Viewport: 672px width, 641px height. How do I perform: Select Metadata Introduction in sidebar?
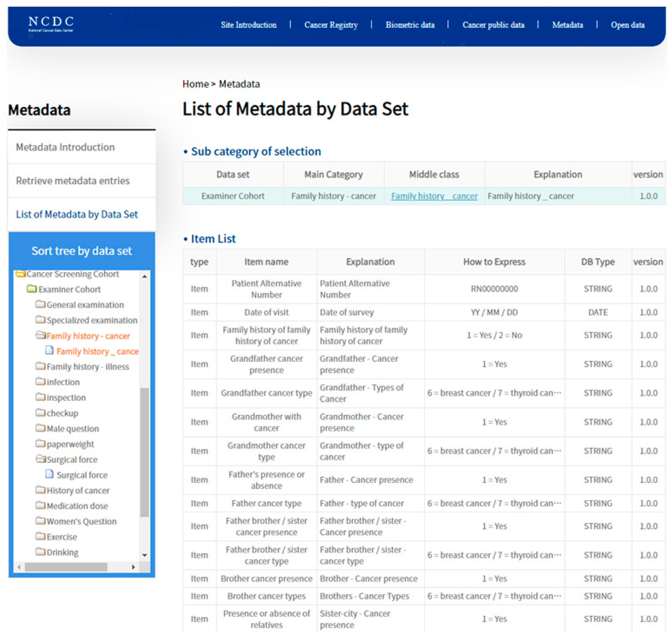65,147
